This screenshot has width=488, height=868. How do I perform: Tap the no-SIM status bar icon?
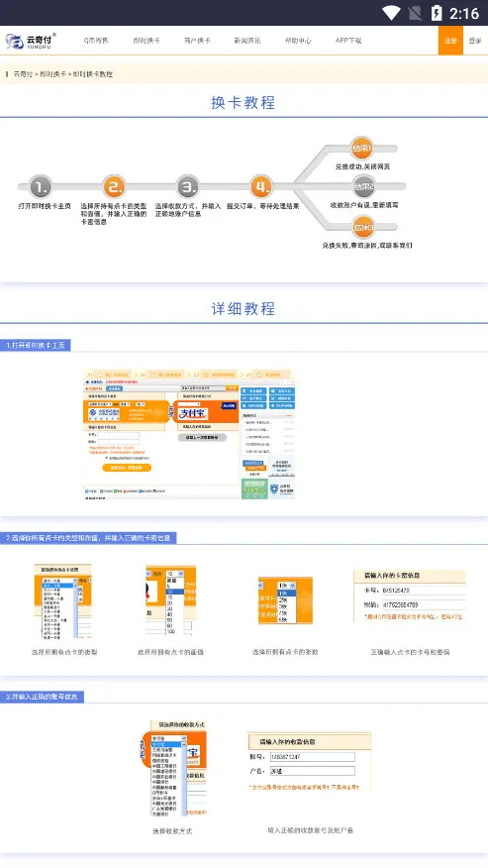point(415,13)
